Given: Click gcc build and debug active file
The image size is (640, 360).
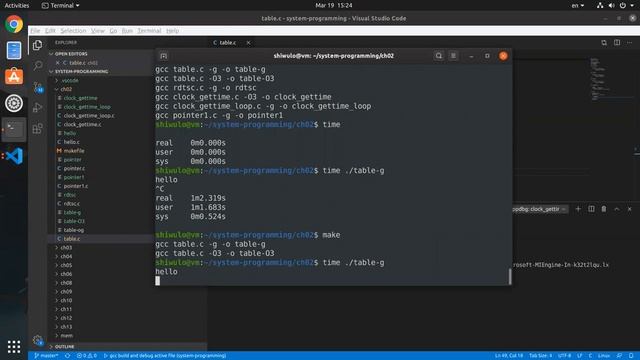Looking at the screenshot, I should pyautogui.click(x=165, y=356).
